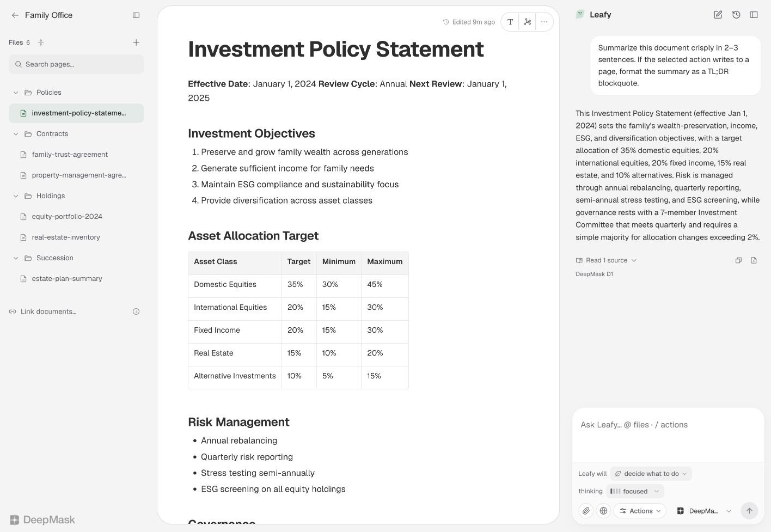Screen dimensions: 771x532
Task: Collapse the Succession folder
Action: [x=16, y=258]
